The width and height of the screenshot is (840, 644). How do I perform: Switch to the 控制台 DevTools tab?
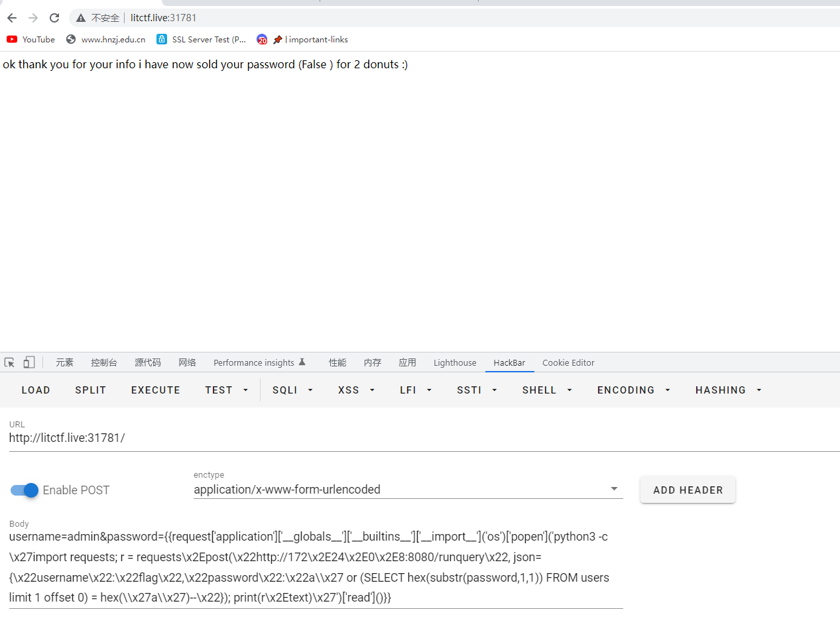pyautogui.click(x=104, y=362)
